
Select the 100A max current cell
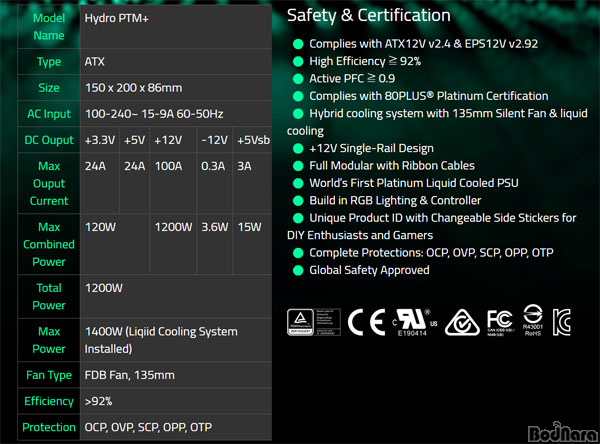coord(173,183)
